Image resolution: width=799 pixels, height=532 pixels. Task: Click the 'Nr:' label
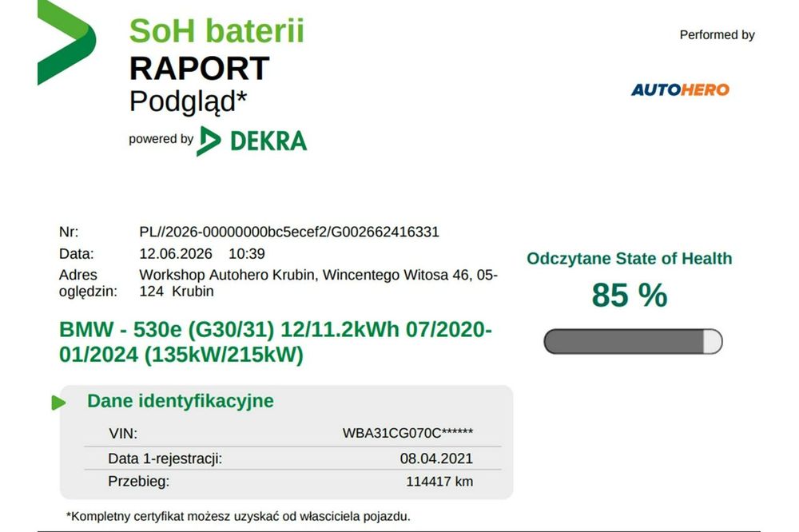[69, 232]
